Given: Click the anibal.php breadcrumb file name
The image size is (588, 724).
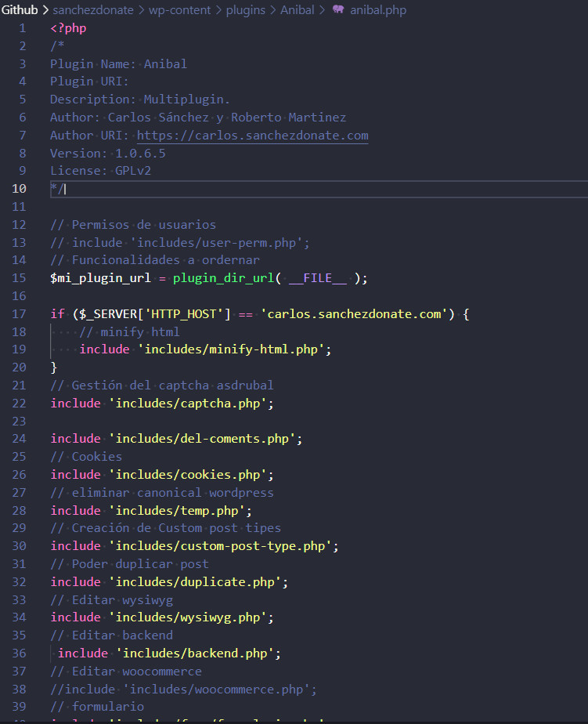Looking at the screenshot, I should tap(378, 9).
